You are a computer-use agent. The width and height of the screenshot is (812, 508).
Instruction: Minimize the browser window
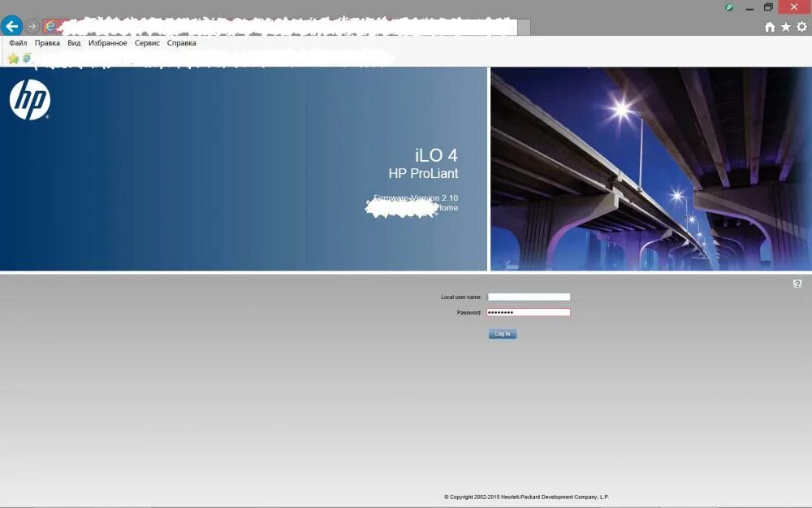point(749,8)
